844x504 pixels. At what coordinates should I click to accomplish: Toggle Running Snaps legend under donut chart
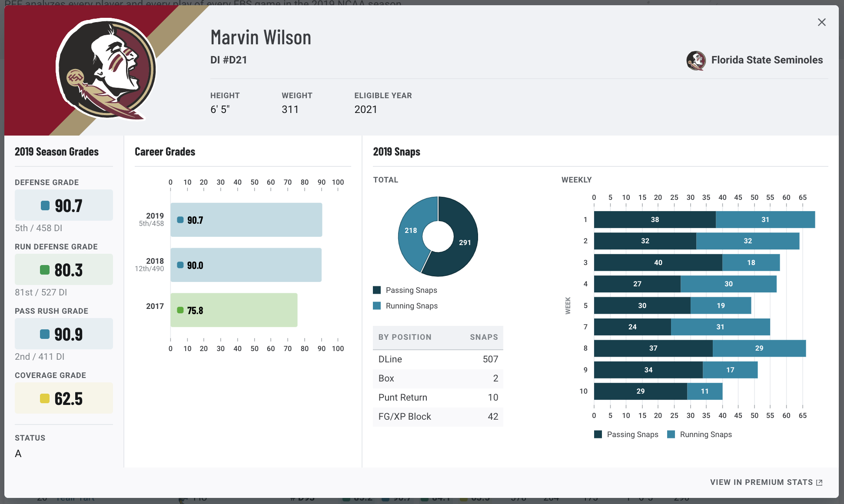pyautogui.click(x=405, y=306)
